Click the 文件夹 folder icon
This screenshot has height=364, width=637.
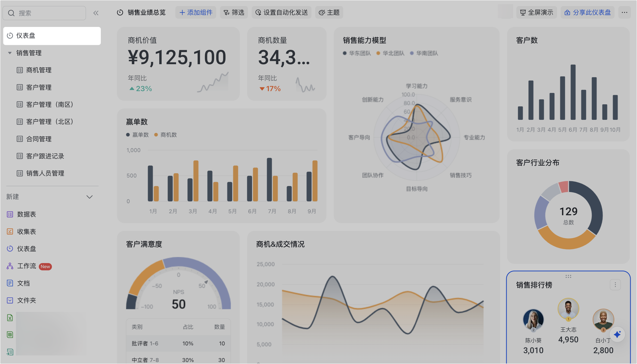click(x=10, y=300)
